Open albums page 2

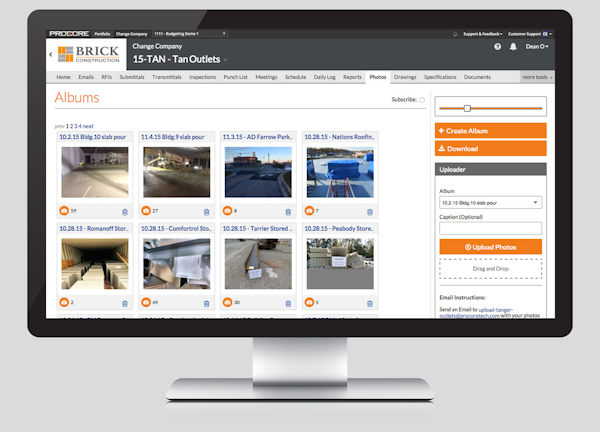[71, 126]
